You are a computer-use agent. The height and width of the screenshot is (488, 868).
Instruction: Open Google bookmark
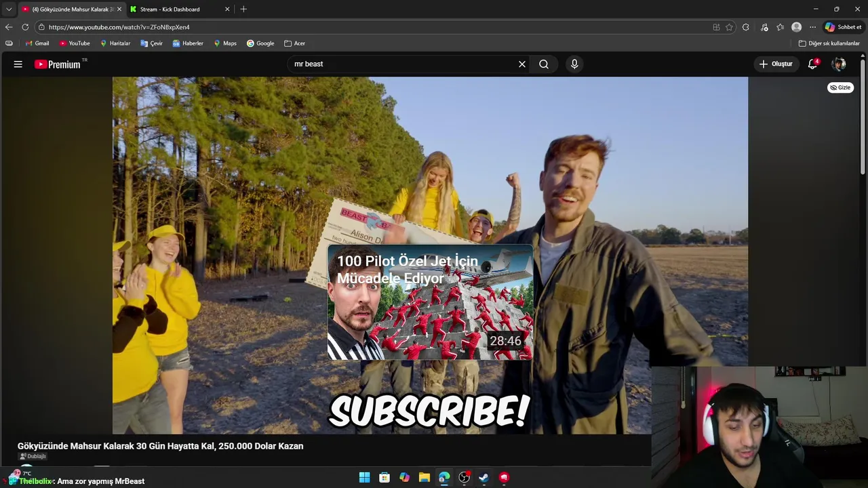pyautogui.click(x=260, y=43)
